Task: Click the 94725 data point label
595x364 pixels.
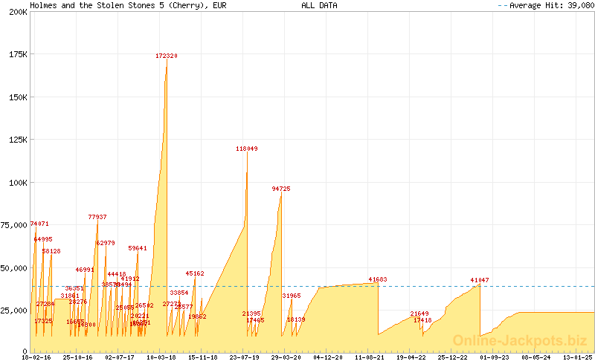Action: [281, 189]
